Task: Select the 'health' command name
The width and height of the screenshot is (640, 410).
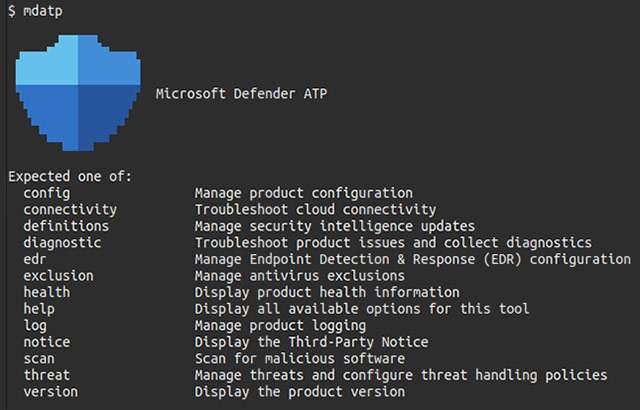Action: pyautogui.click(x=46, y=292)
